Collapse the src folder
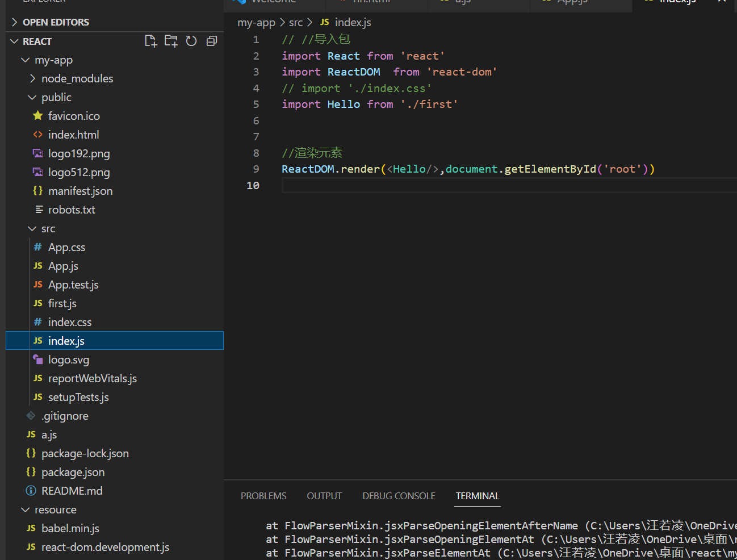 tap(48, 228)
